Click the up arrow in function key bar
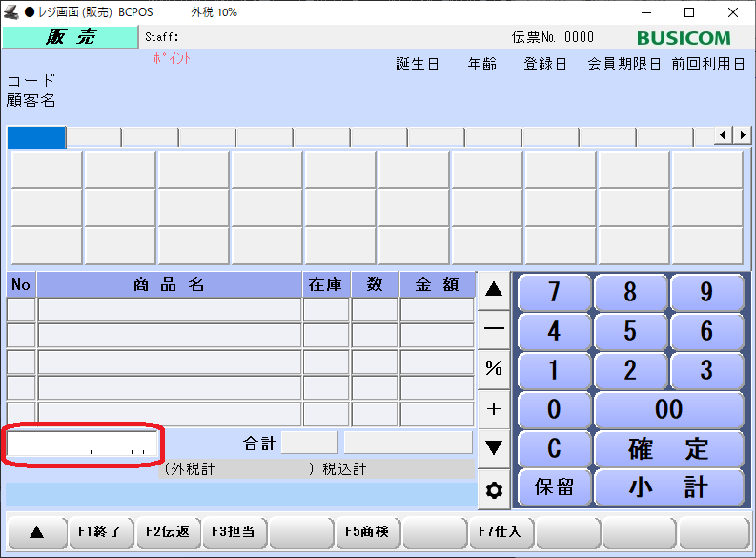 [x=36, y=532]
